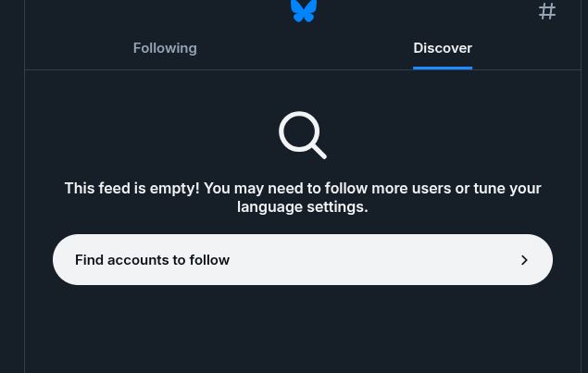Click the white pill-shaped follow suggestions button
588x373 pixels.
[303, 259]
